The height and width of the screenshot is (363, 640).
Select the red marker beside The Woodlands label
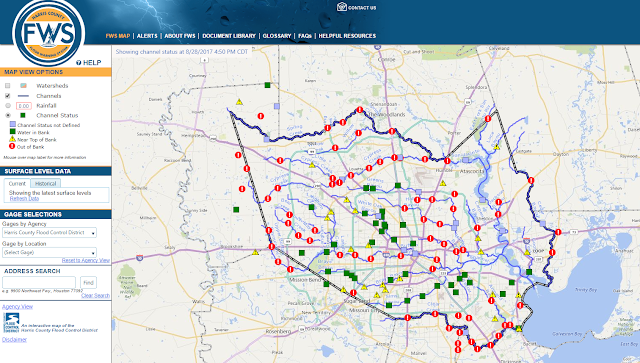point(360,110)
